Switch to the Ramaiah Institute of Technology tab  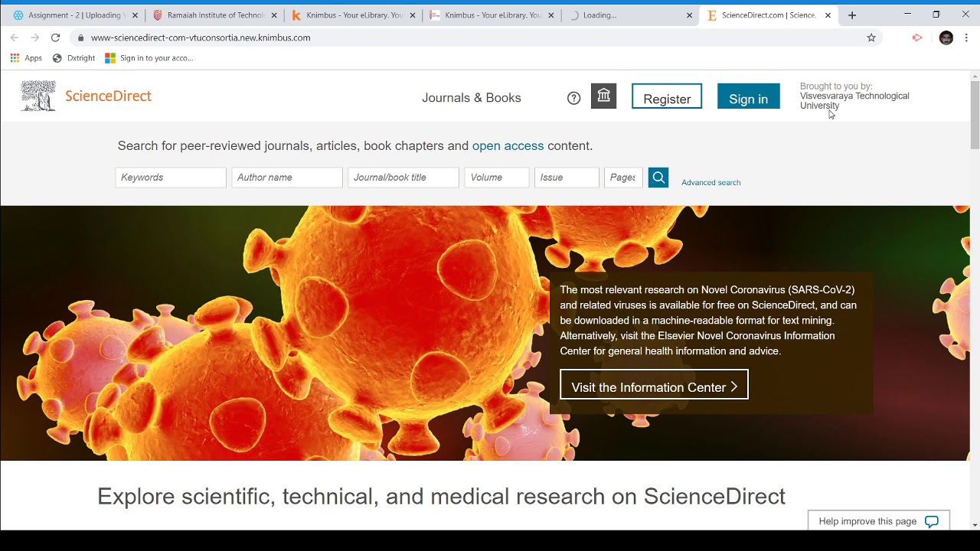(x=213, y=15)
